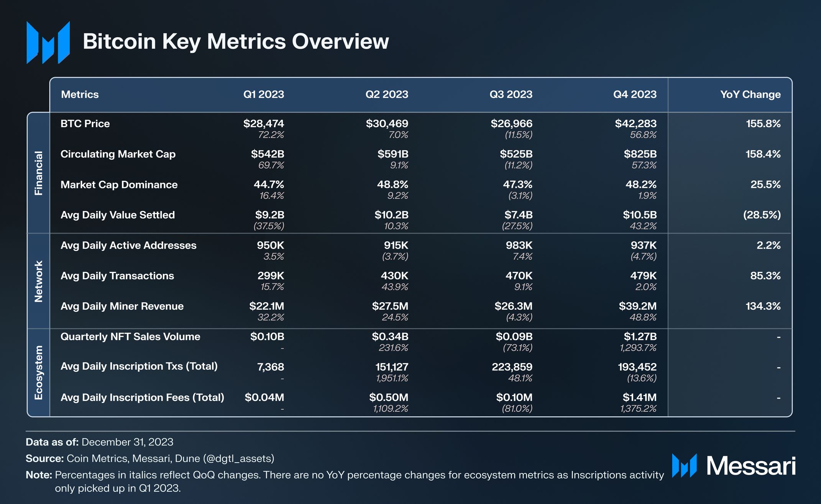Click the Avg Daily Miner Revenue label
The width and height of the screenshot is (821, 504).
[122, 306]
